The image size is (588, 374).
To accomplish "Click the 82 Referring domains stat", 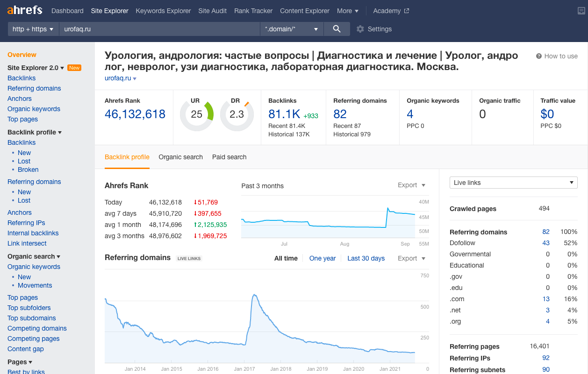I will pyautogui.click(x=340, y=114).
